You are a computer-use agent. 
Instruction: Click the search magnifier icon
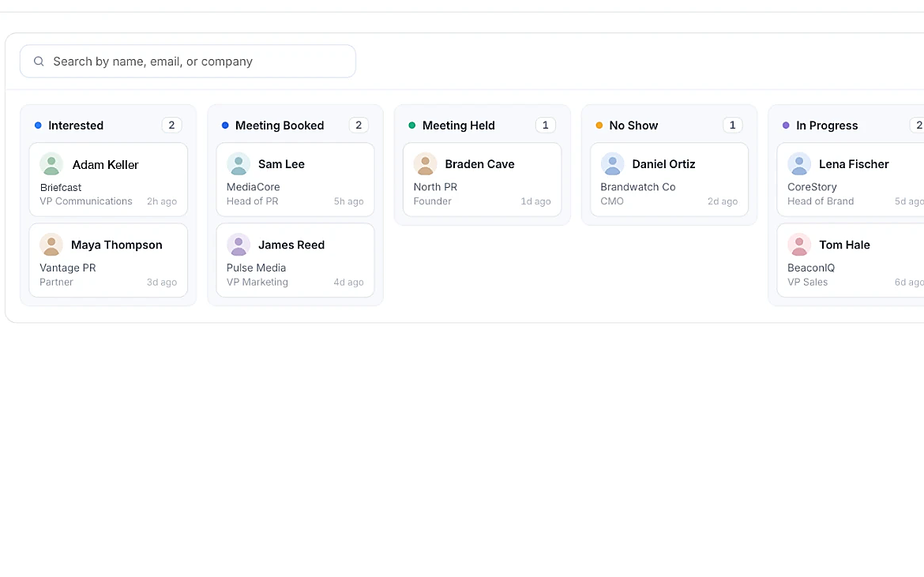[x=39, y=62]
